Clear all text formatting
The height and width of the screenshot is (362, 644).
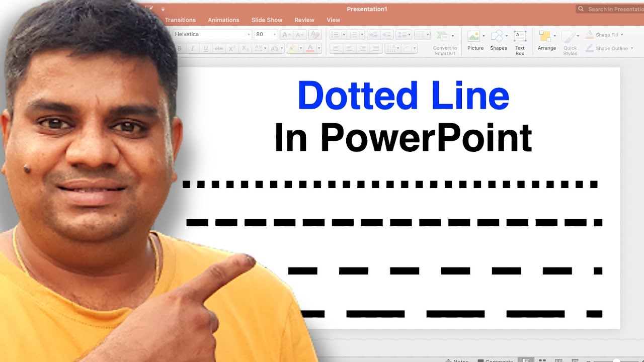pyautogui.click(x=315, y=35)
